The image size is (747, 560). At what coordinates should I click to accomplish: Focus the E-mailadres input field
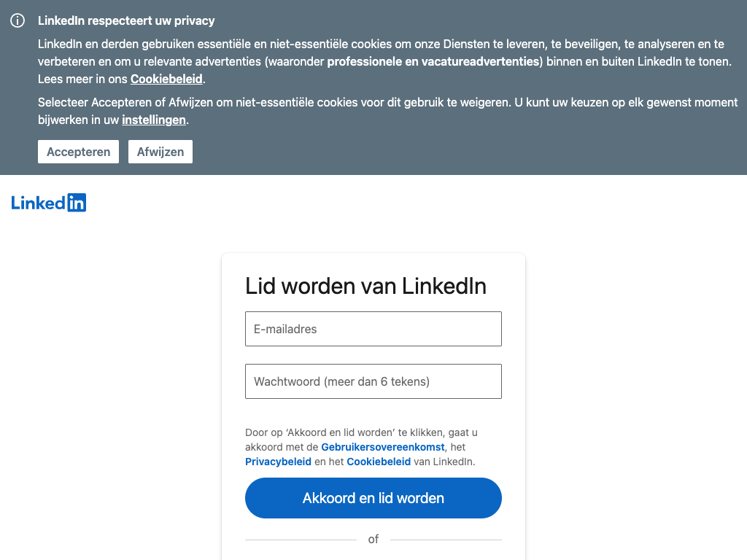point(373,329)
